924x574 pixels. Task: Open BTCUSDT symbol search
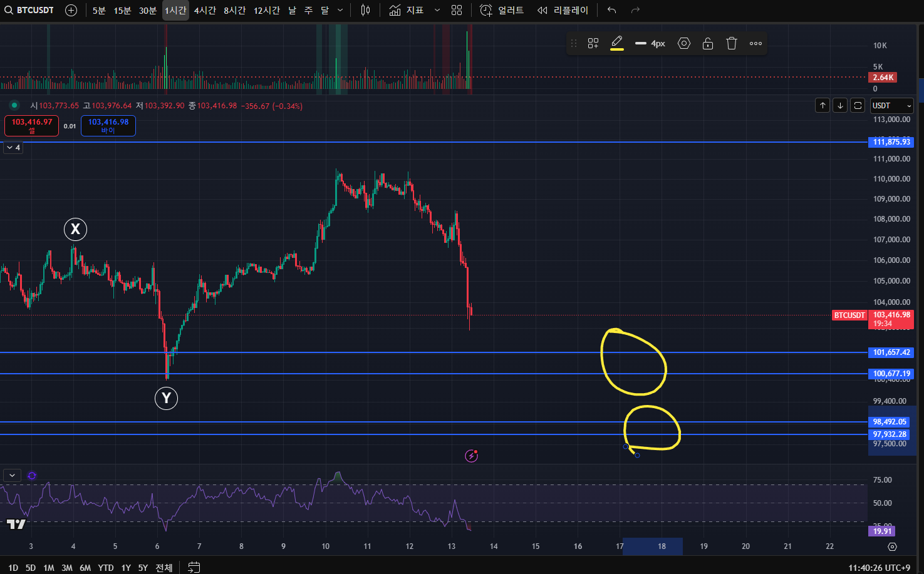(x=29, y=10)
